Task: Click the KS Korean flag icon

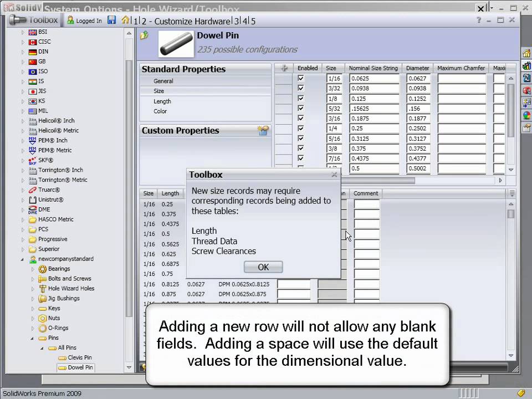Action: 33,101
